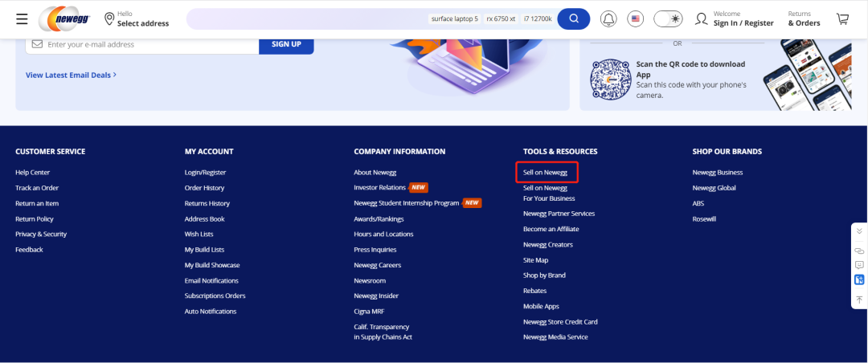Click View Latest Email Deals
Viewport: 868px width, 363px height.
tap(71, 75)
